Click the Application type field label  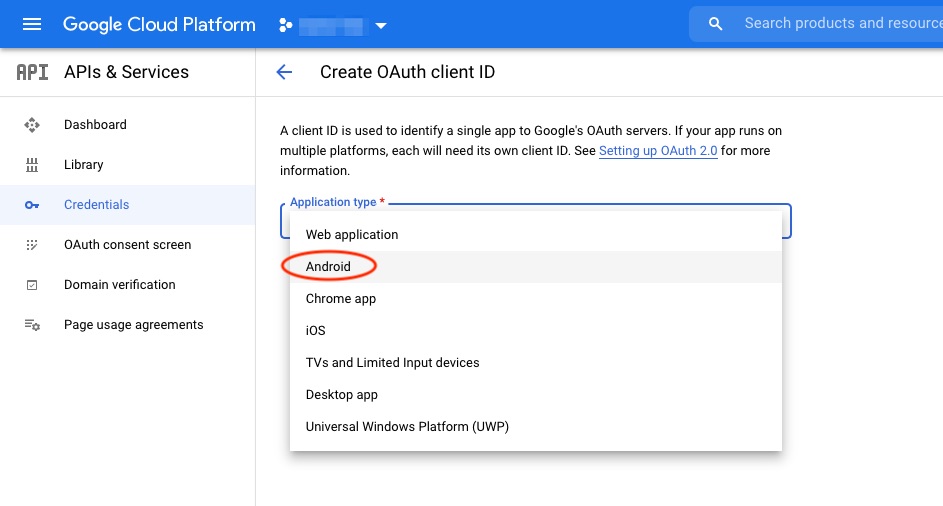click(x=337, y=202)
